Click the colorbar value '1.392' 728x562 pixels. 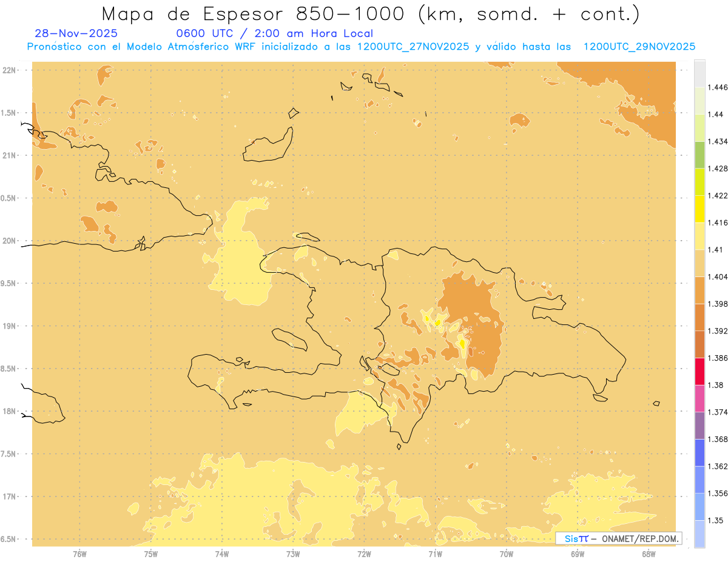coord(718,331)
